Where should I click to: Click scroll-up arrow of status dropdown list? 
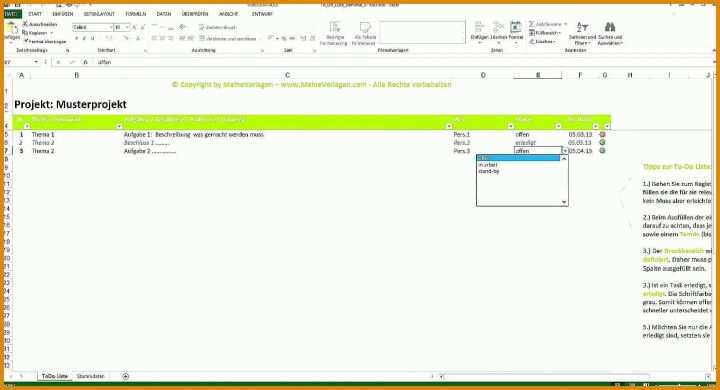pyautogui.click(x=564, y=158)
